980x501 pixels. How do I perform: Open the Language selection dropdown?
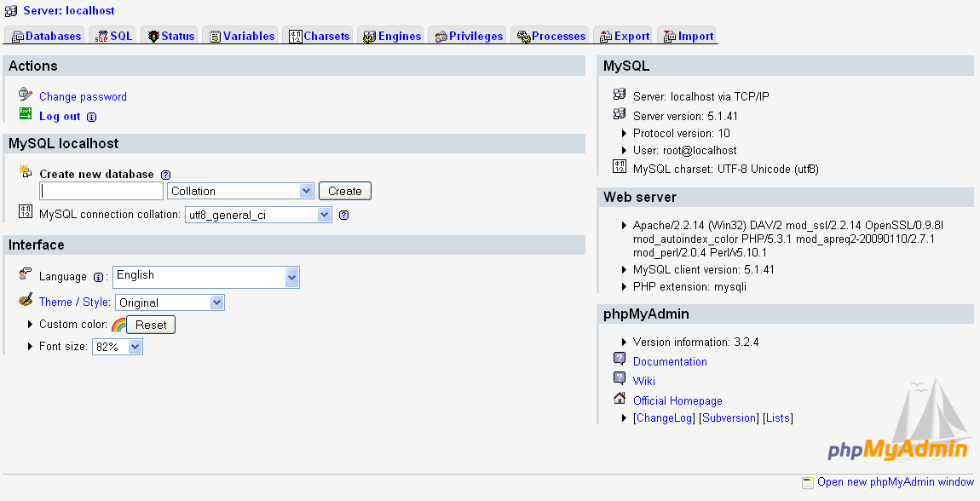coord(205,276)
